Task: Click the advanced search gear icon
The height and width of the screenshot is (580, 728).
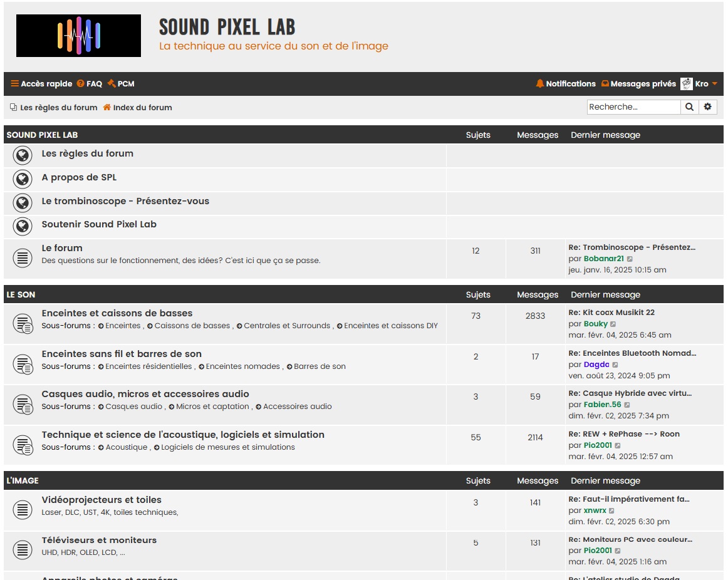Action: [x=707, y=106]
